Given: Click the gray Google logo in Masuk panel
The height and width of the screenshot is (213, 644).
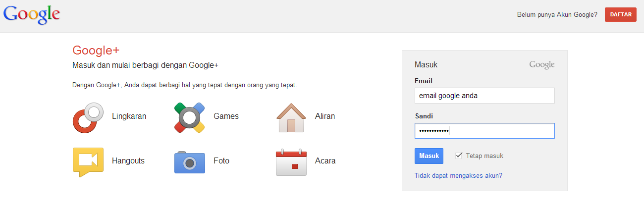Looking at the screenshot, I should 542,65.
